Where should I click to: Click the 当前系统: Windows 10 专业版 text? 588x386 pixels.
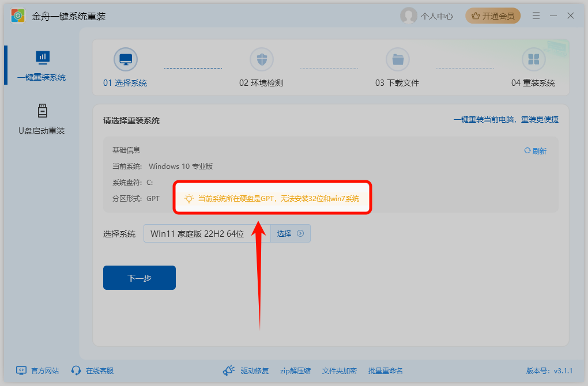(x=163, y=166)
